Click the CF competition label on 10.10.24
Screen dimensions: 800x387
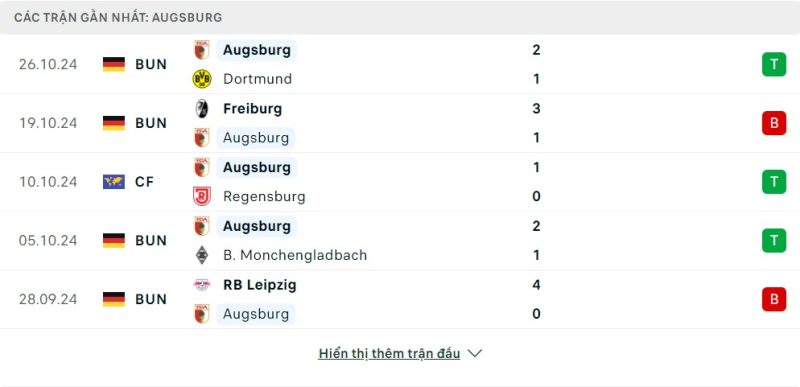click(144, 182)
